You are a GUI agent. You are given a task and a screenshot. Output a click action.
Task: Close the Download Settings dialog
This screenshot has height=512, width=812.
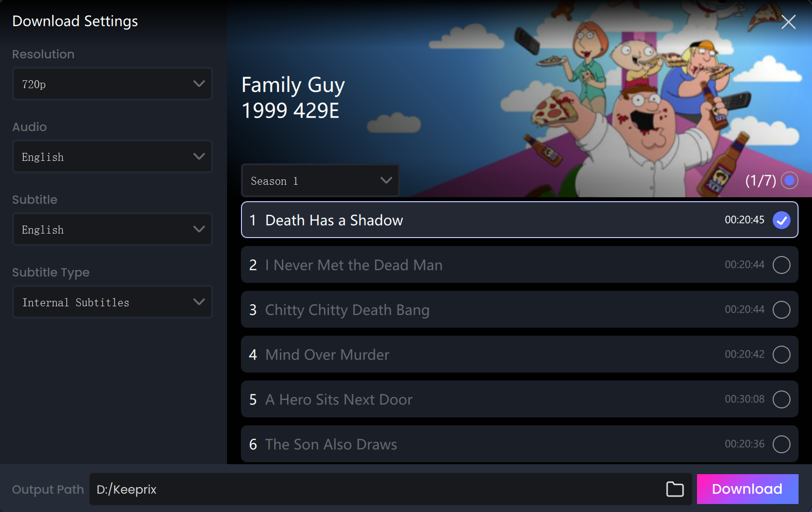pyautogui.click(x=788, y=22)
